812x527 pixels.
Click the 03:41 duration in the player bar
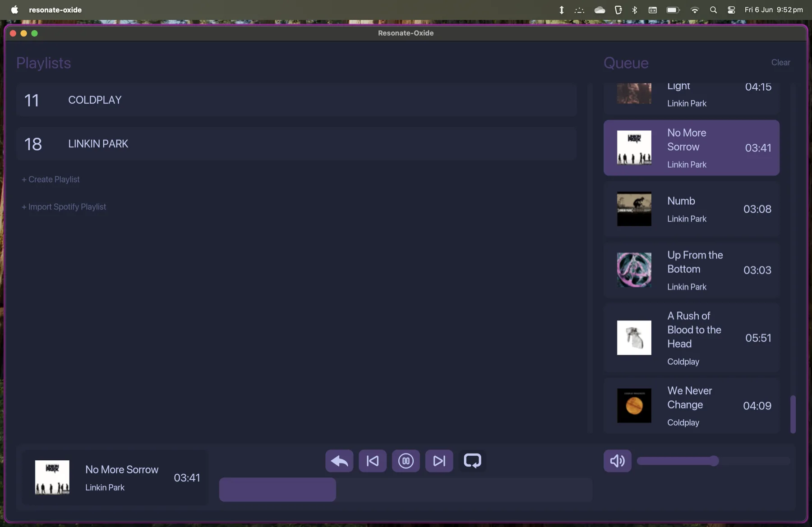(187, 478)
